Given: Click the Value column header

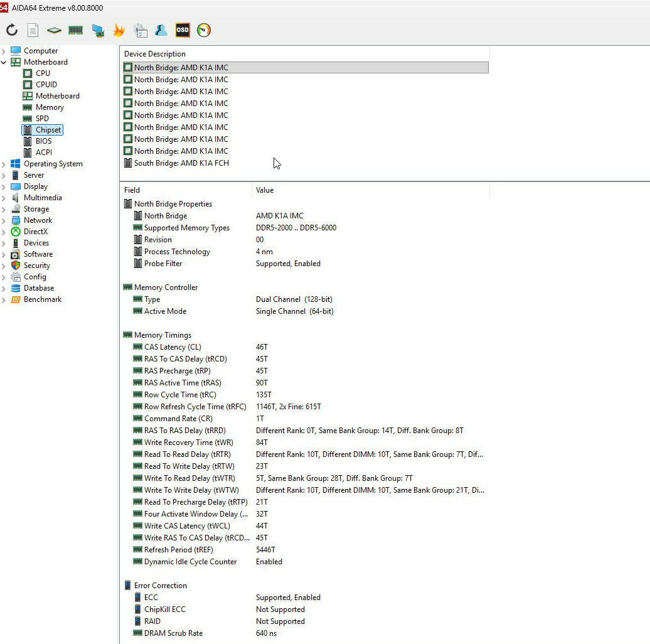Looking at the screenshot, I should [x=265, y=190].
